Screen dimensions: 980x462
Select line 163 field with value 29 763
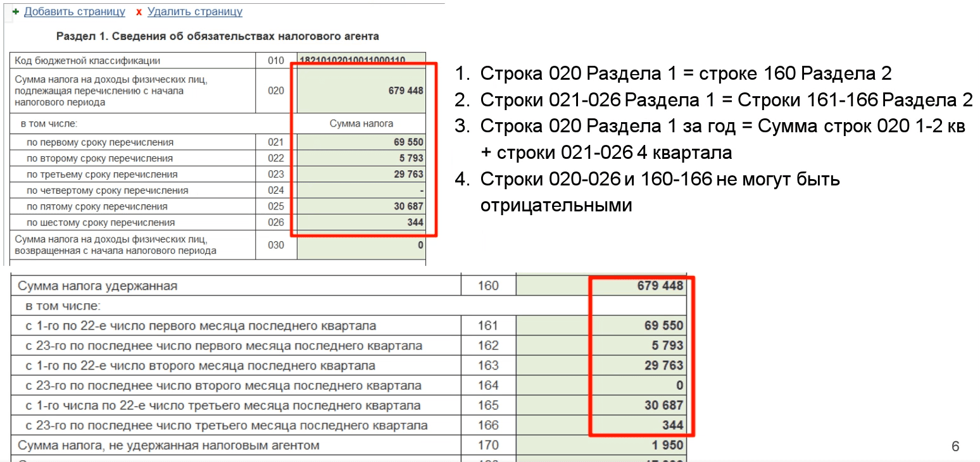click(x=600, y=365)
